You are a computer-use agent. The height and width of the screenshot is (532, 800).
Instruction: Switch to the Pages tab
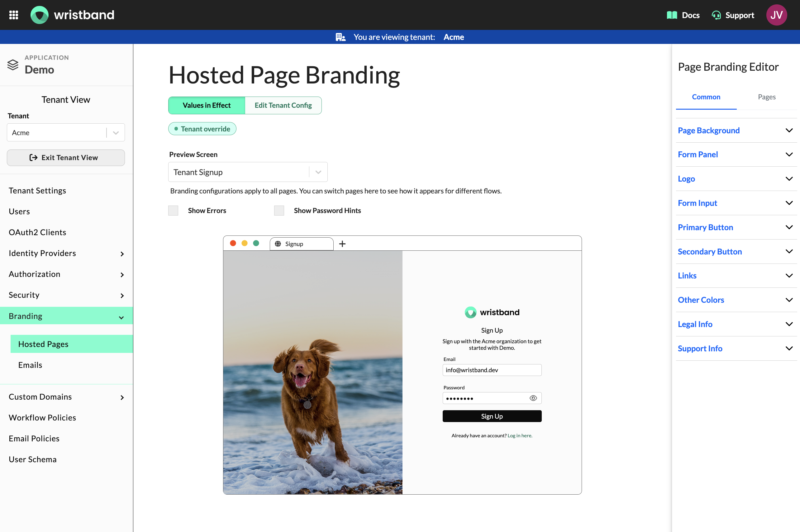coord(767,97)
